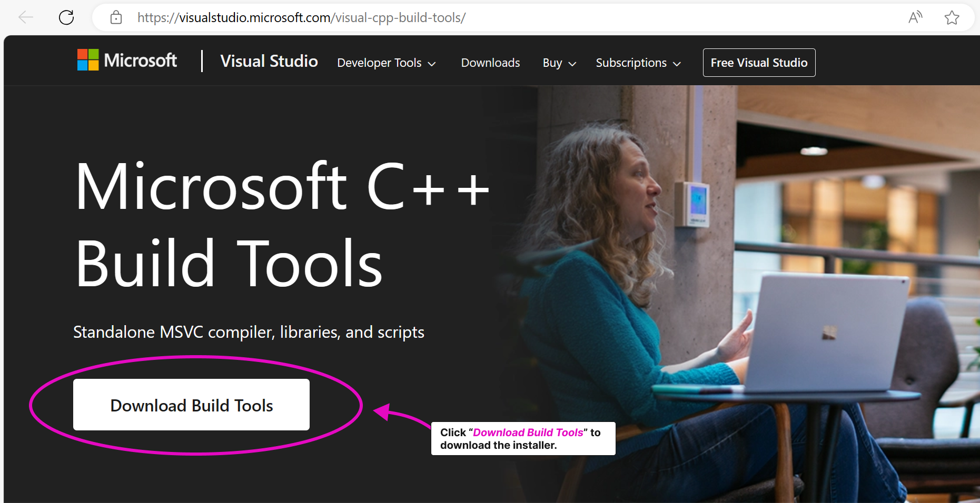Click the browser back arrow
980x503 pixels.
point(25,17)
